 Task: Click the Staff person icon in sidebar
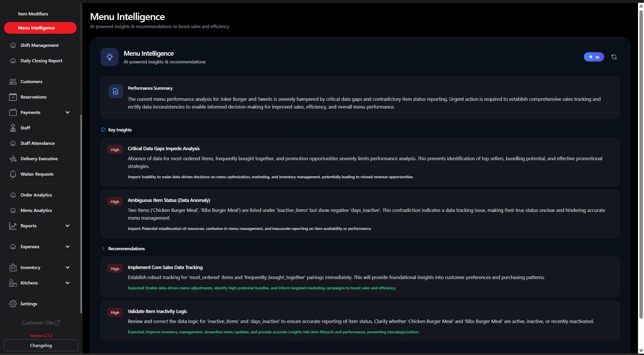tap(13, 128)
